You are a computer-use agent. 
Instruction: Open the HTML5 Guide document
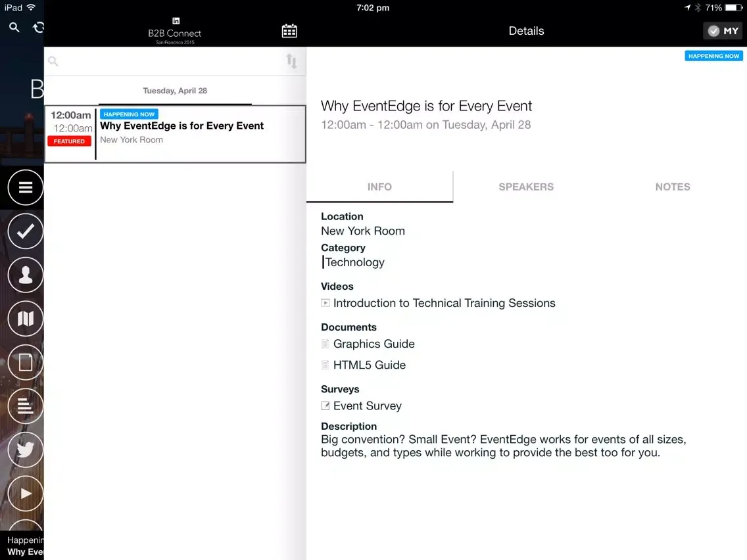click(370, 365)
